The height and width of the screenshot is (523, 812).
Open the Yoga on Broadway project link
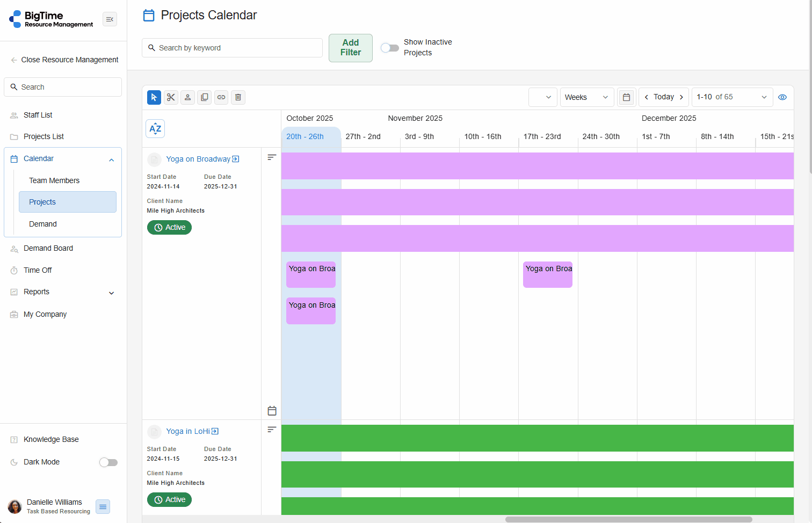pos(198,159)
